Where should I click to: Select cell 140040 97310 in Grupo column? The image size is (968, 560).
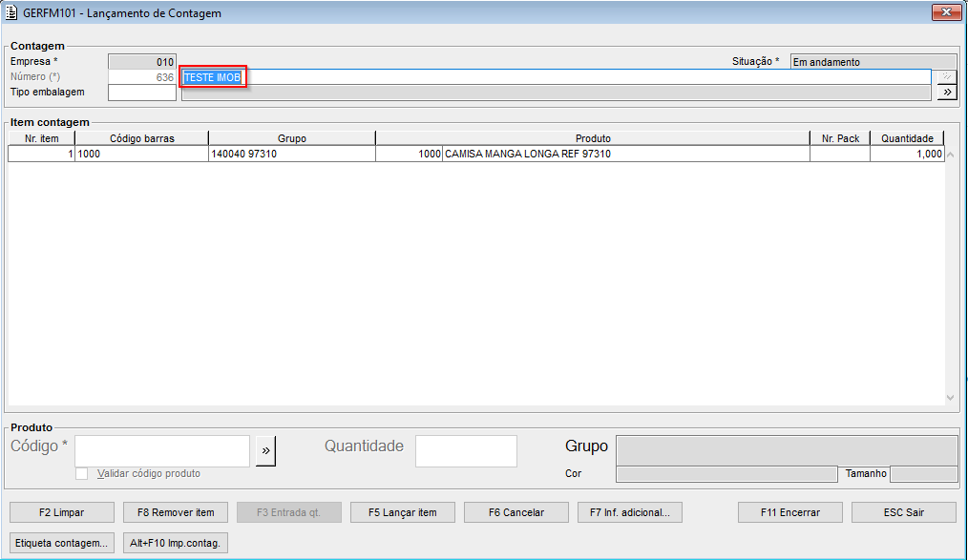[292, 154]
